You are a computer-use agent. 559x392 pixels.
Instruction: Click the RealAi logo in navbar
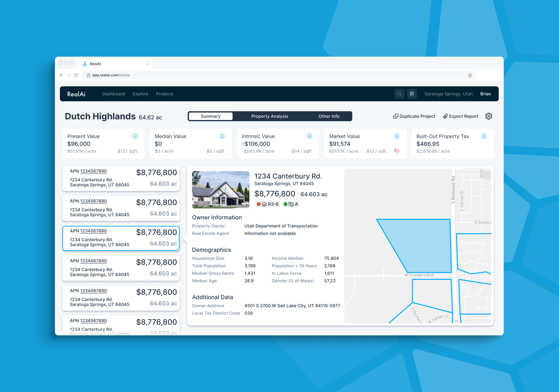coord(76,94)
